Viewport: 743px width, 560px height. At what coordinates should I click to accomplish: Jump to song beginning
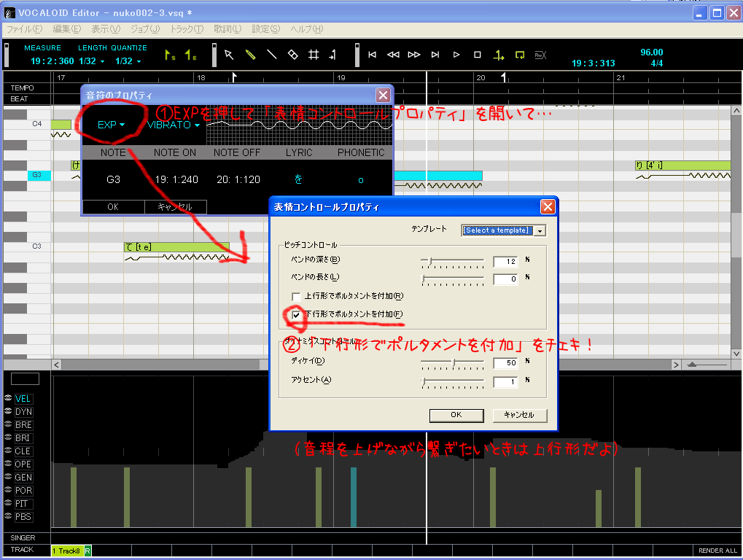373,55
